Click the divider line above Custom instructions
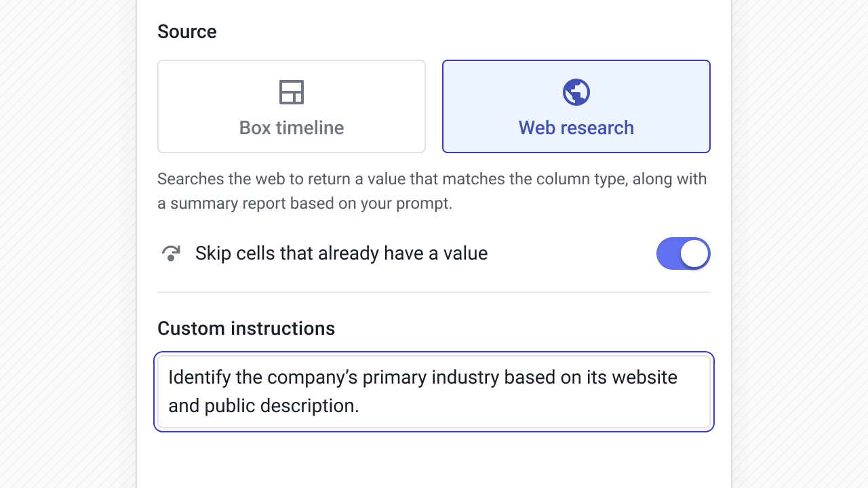This screenshot has height=488, width=868. tap(434, 292)
